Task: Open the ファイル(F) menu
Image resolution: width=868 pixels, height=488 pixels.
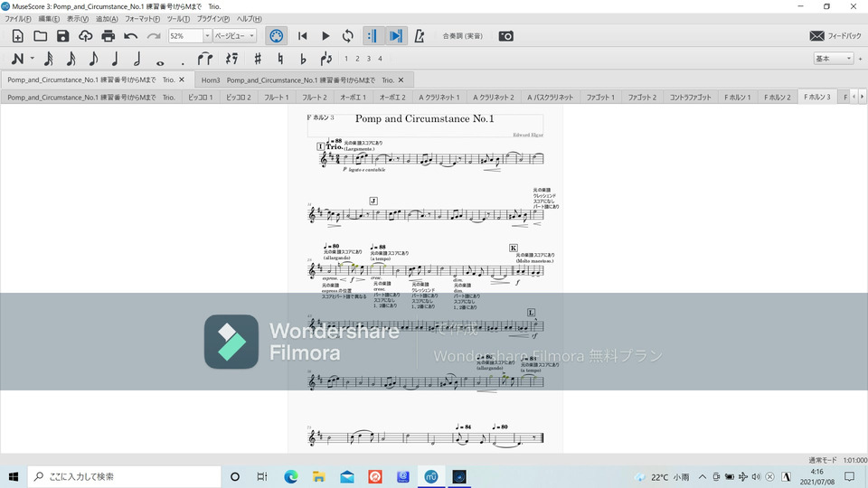Action: coord(18,19)
